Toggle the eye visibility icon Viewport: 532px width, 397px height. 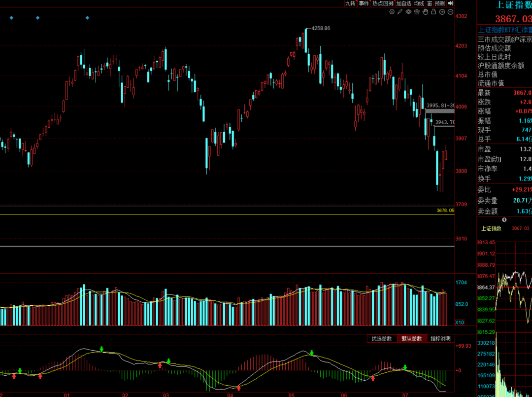408,12
